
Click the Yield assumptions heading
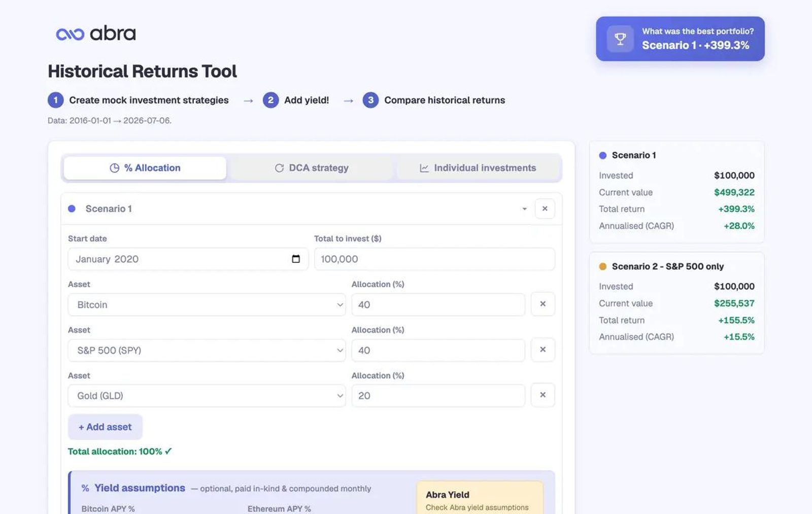(140, 488)
